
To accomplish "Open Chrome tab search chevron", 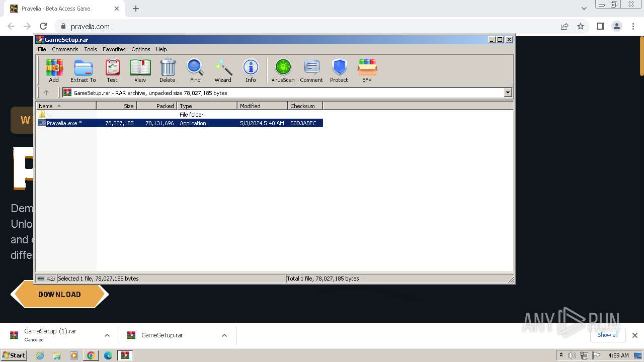I will tap(584, 9).
